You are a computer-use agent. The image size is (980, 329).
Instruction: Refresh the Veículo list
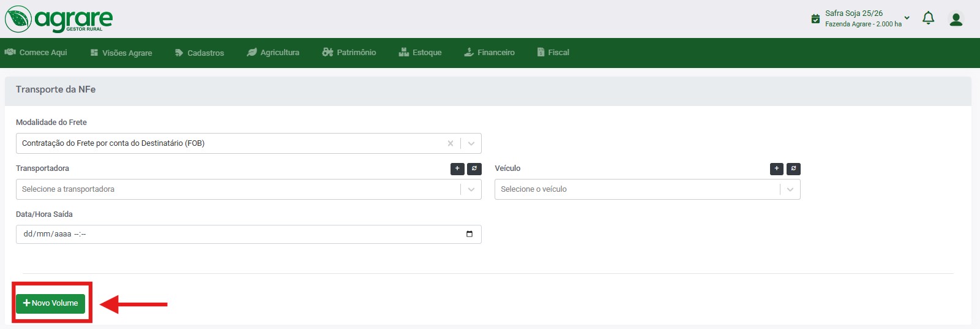(x=793, y=169)
